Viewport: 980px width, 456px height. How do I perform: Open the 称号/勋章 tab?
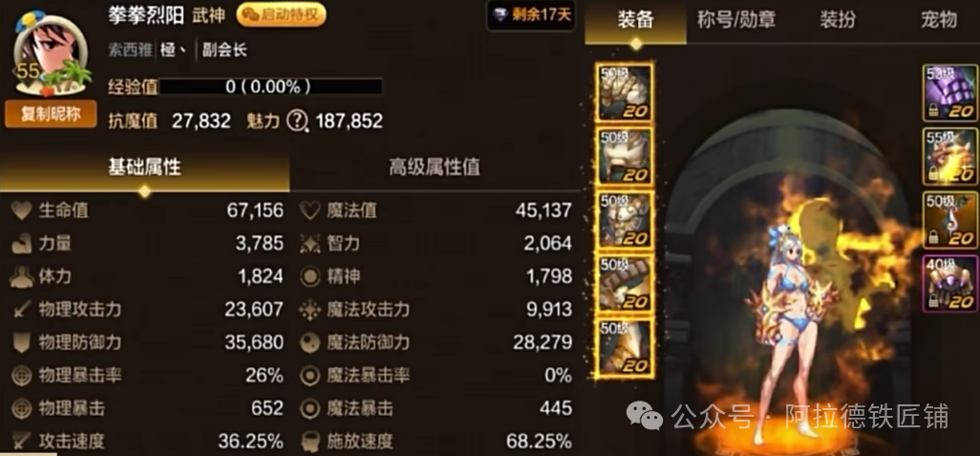pos(736,20)
